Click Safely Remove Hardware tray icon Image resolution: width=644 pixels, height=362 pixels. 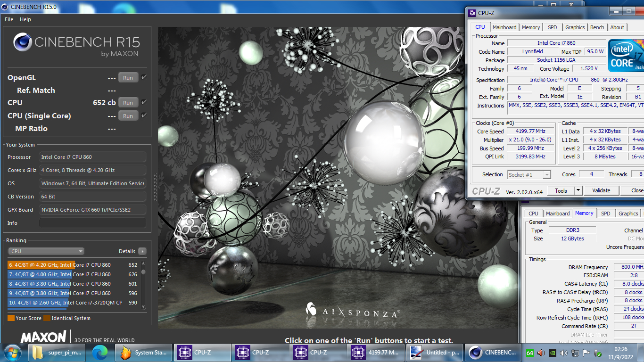pos(598,353)
